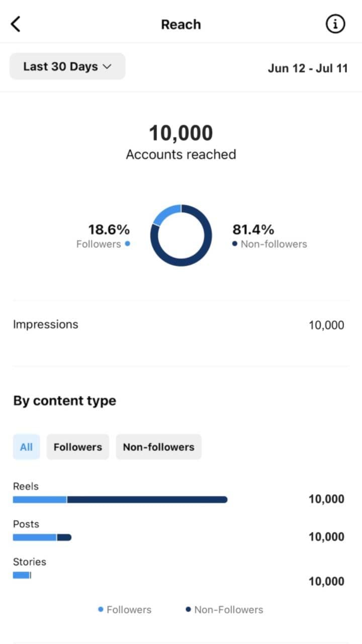Click the Followers dot in bottom legend
The image size is (362, 644).
(101, 609)
